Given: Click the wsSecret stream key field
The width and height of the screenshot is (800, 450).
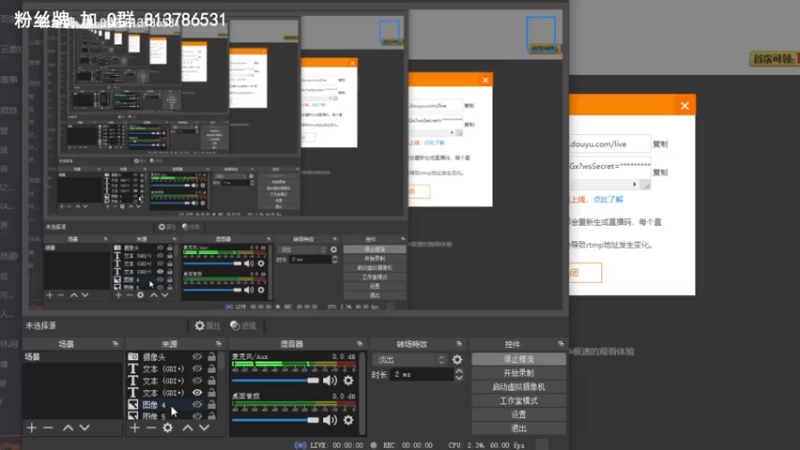Looking at the screenshot, I should (610, 166).
